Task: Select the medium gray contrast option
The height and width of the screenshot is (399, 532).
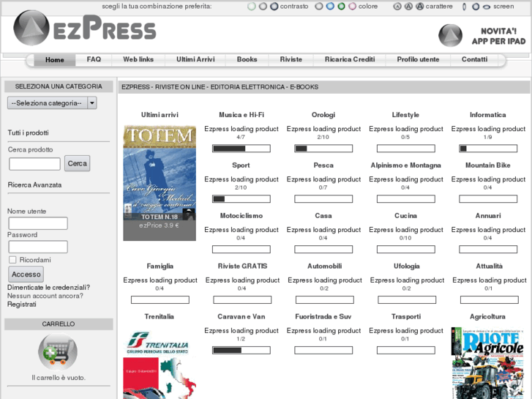Action: click(x=263, y=7)
